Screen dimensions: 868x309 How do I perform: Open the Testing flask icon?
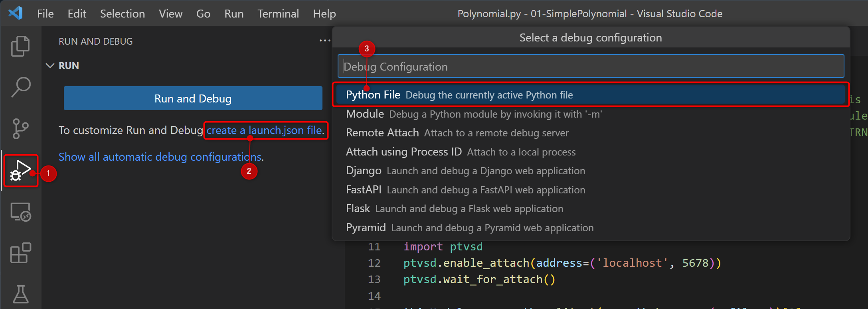pyautogui.click(x=20, y=294)
